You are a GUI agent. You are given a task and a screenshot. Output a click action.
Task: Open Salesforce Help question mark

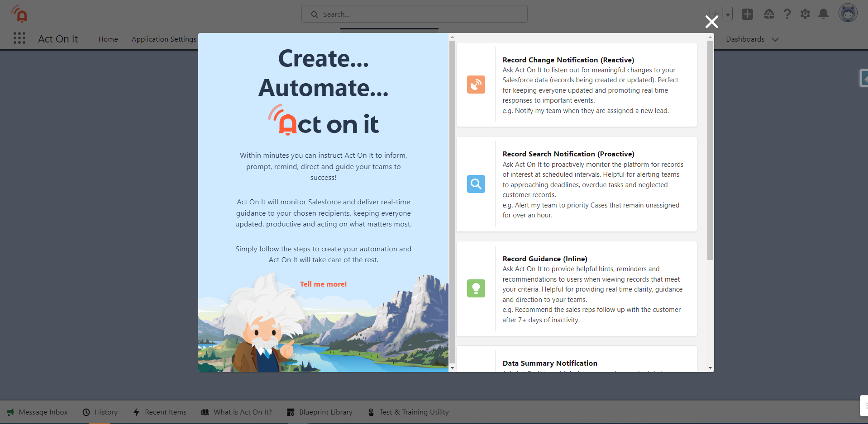click(x=787, y=14)
